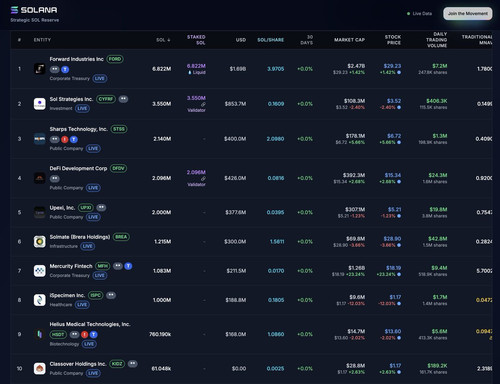Click the gray quote badge under DeFi Development Corp
The height and width of the screenshot is (384, 500).
55,179
